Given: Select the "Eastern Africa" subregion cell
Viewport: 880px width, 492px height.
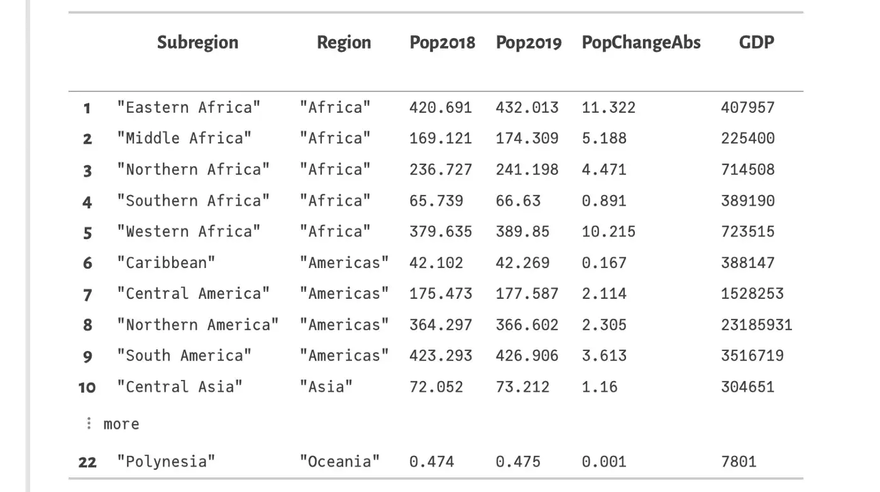Looking at the screenshot, I should point(188,107).
